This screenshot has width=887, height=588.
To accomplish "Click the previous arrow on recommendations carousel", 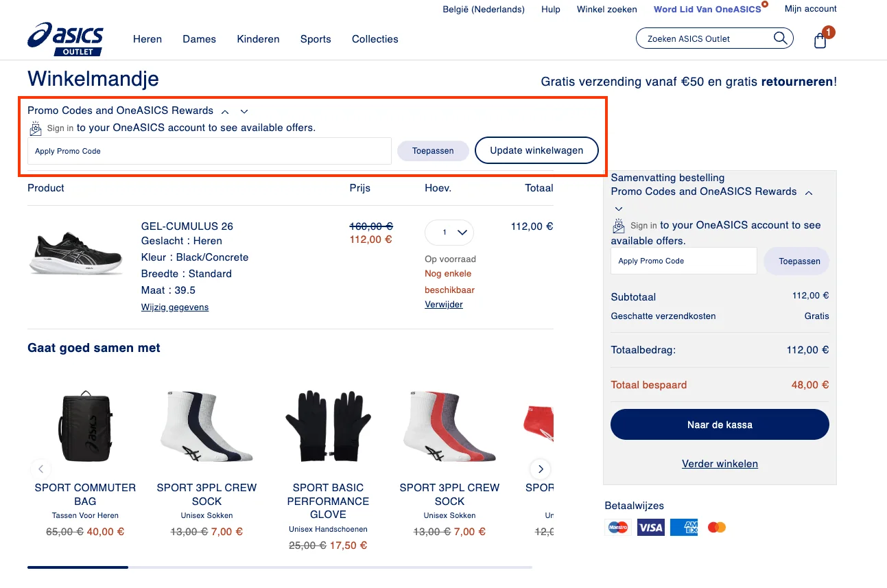I will click(x=41, y=469).
